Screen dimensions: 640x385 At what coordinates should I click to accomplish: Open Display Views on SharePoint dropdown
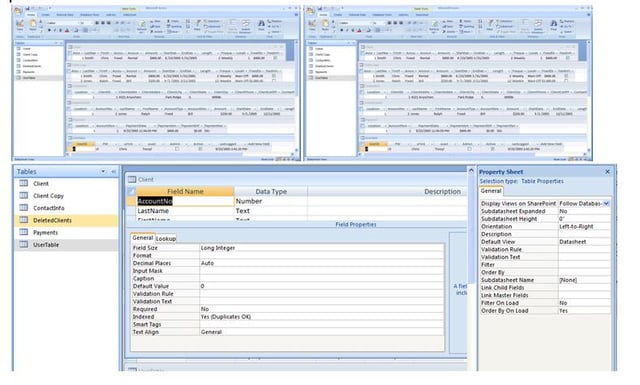click(x=606, y=203)
